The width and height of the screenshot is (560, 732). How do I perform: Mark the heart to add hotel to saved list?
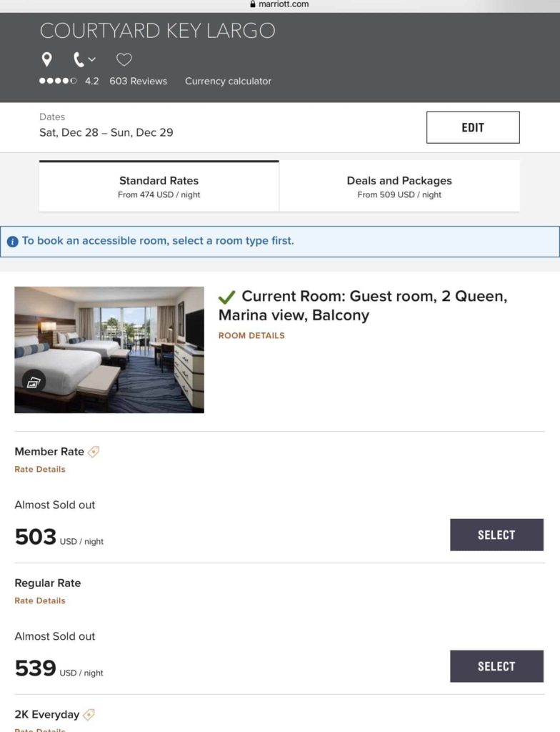124,59
